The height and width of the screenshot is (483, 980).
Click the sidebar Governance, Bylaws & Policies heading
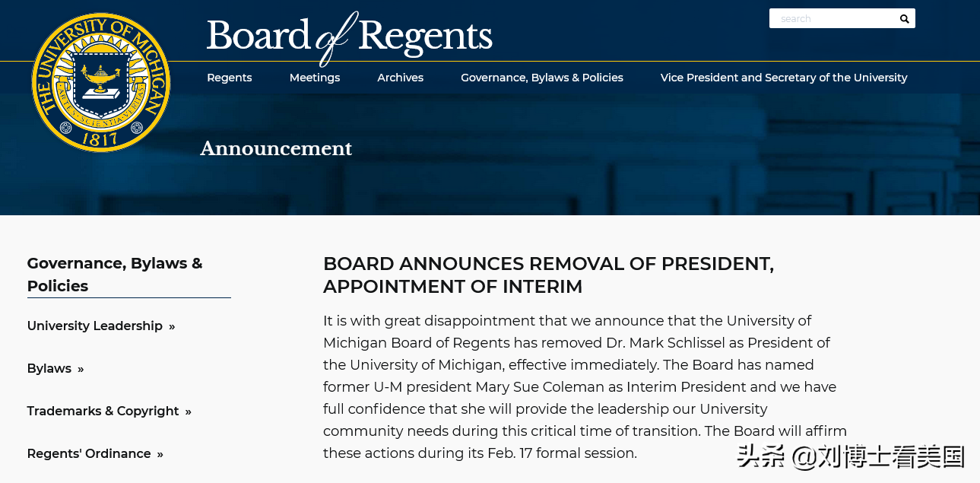tap(115, 275)
